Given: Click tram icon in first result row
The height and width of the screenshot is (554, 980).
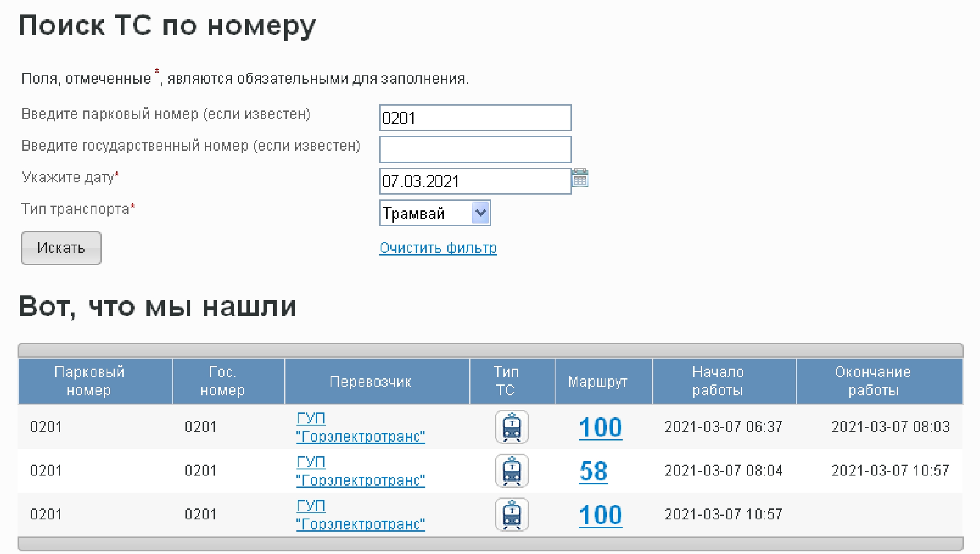Looking at the screenshot, I should click(512, 427).
